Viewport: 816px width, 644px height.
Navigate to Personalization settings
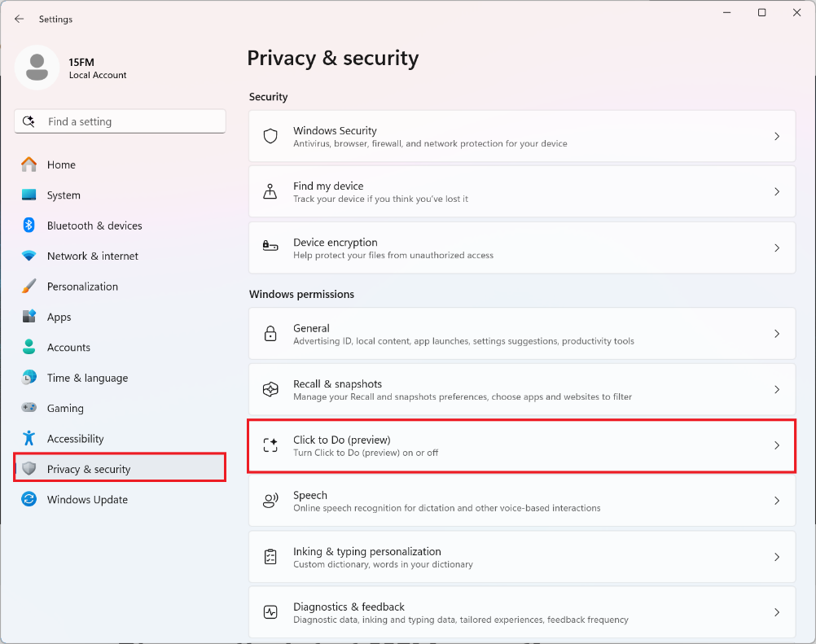coord(82,287)
